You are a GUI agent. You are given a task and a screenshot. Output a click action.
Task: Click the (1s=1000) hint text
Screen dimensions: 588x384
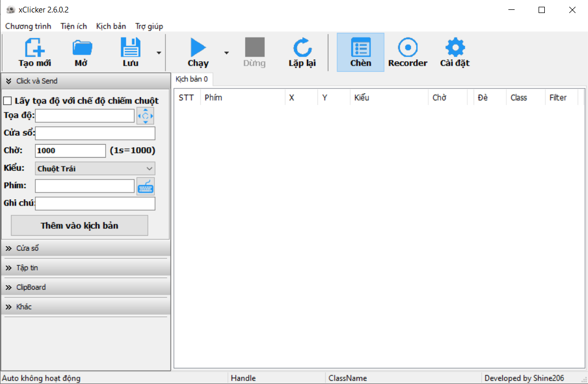pyautogui.click(x=132, y=150)
